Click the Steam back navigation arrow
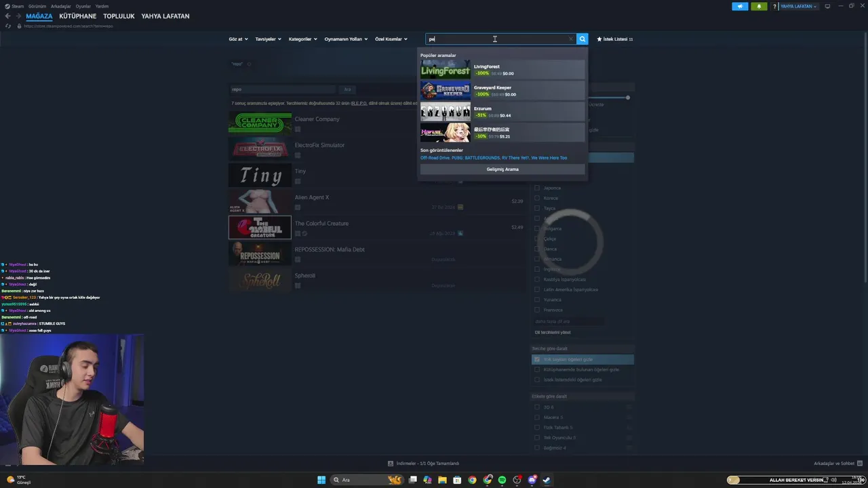 [x=7, y=16]
